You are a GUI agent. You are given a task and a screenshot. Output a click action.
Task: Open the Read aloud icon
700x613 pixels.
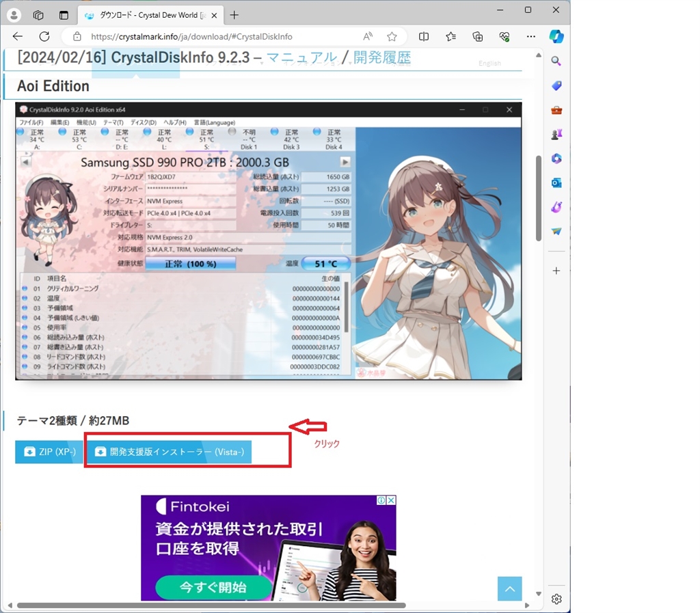367,37
